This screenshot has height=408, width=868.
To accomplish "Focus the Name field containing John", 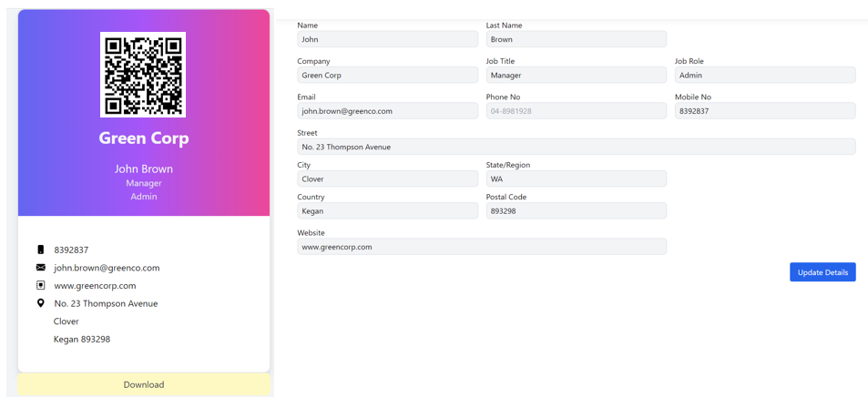I will 387,39.
